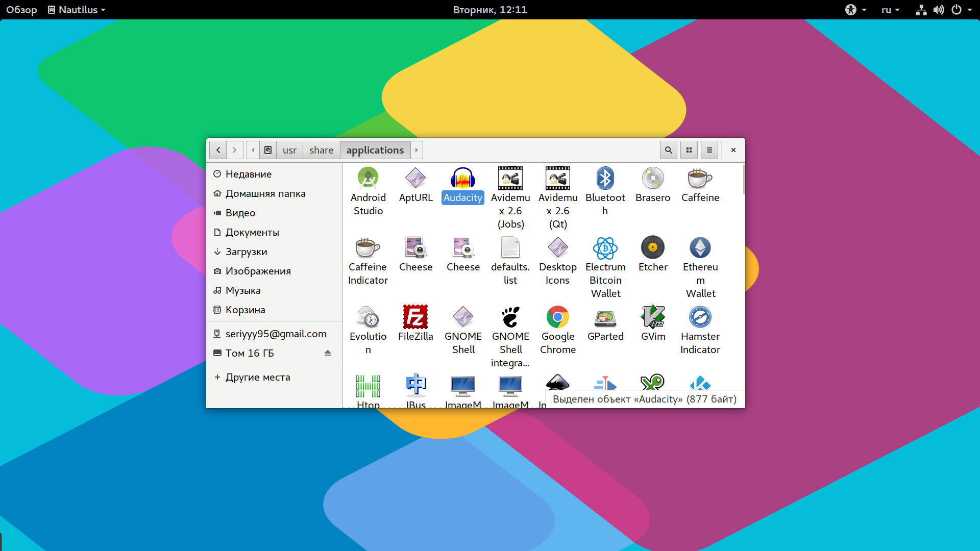Click the file list vertical scrollbar
The width and height of the screenshot is (980, 551).
[x=744, y=179]
